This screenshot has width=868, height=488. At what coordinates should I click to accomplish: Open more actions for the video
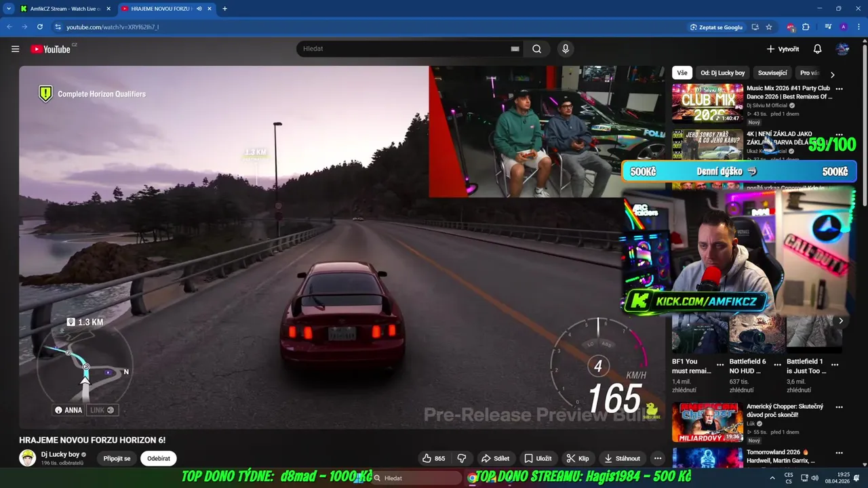[658, 458]
